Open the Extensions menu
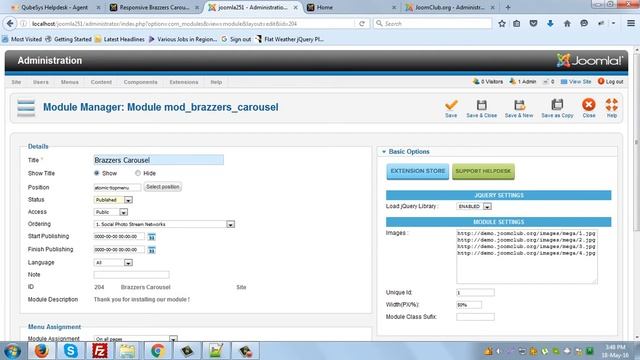 184,82
